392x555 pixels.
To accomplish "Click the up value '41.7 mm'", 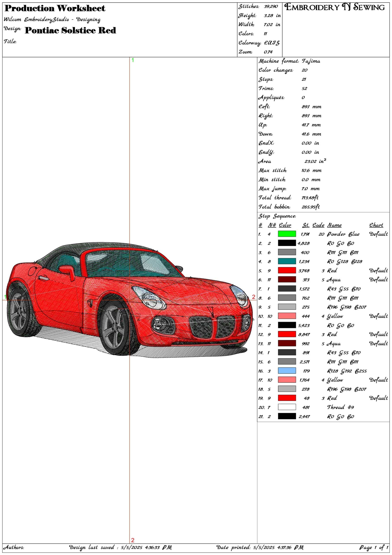I will [x=311, y=125].
